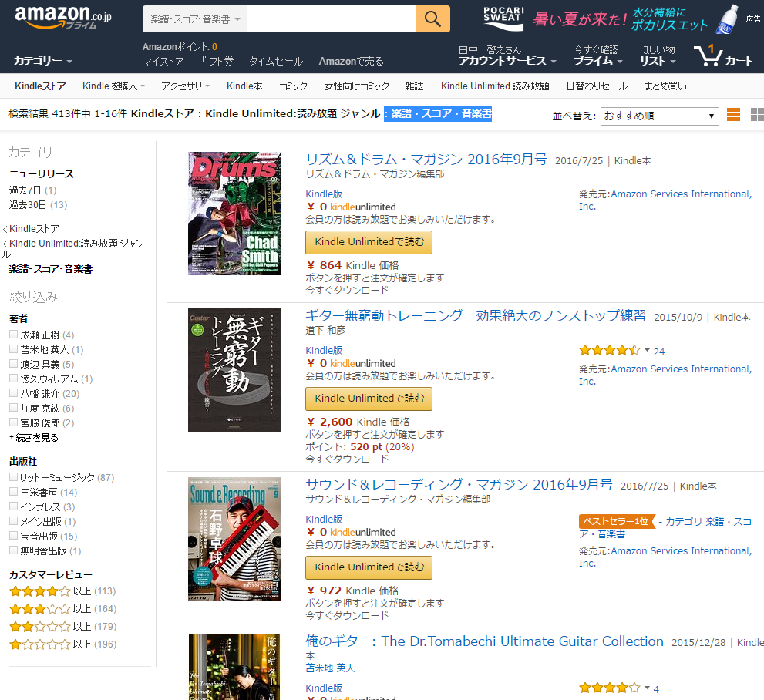
Task: Open Sound & Recording magazine cover thumbnail
Action: [x=234, y=539]
